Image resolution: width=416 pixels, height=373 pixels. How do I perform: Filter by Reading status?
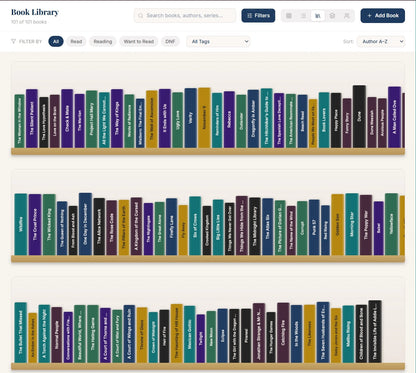point(103,42)
